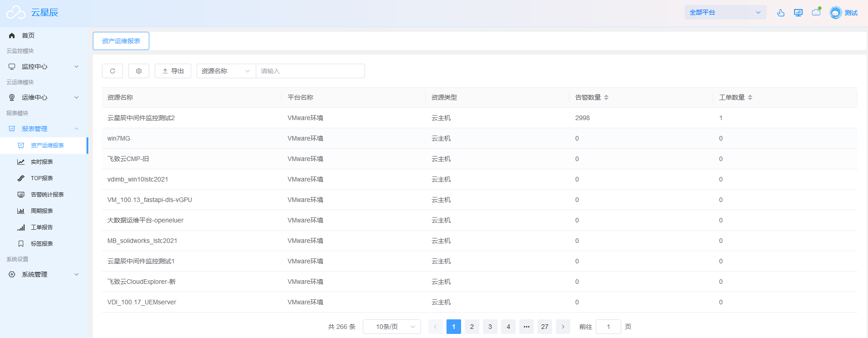Go to next page arrow
The width and height of the screenshot is (868, 338).
pos(563,327)
